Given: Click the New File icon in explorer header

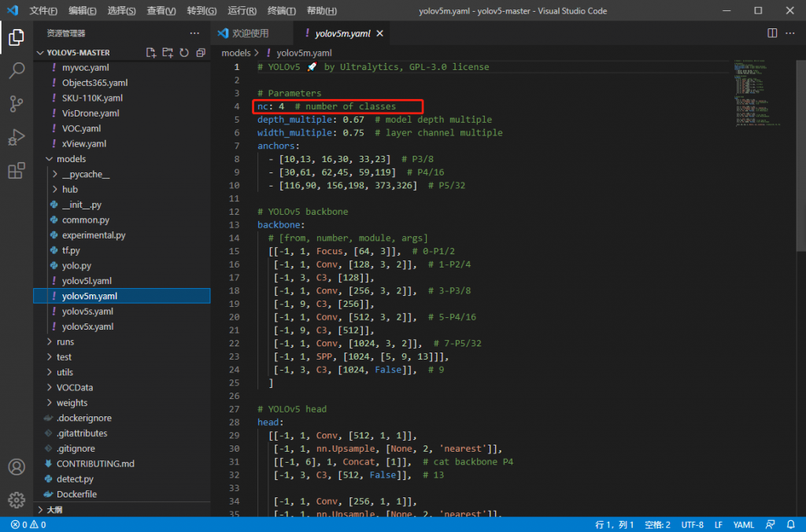Looking at the screenshot, I should pyautogui.click(x=150, y=53).
